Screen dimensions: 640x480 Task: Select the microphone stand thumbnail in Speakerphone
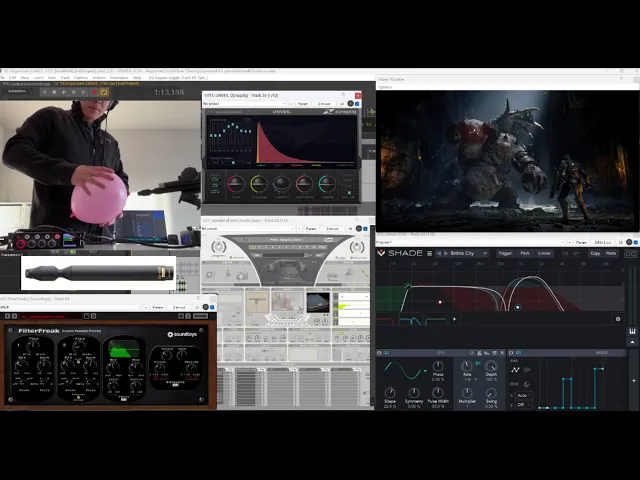pos(257,302)
